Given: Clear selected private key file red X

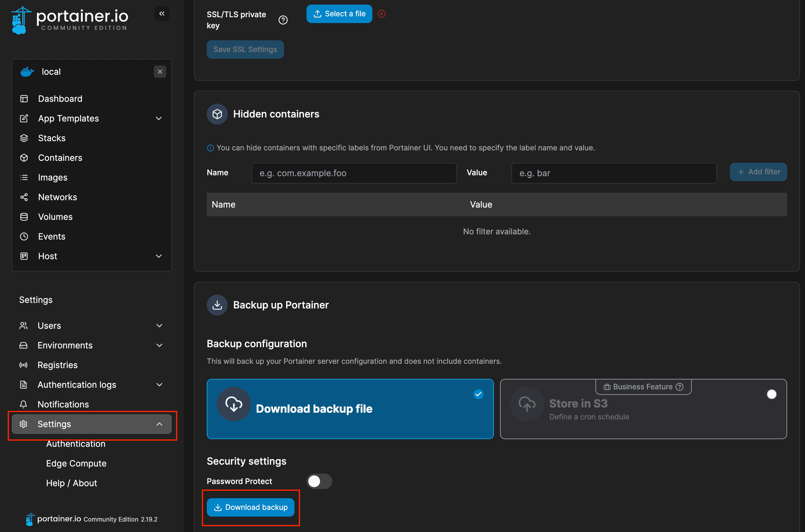Looking at the screenshot, I should 382,14.
